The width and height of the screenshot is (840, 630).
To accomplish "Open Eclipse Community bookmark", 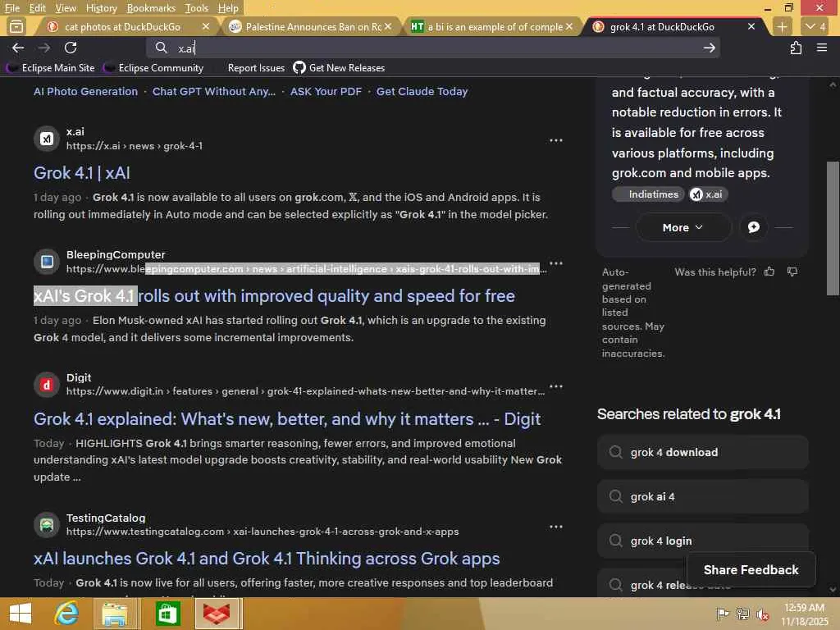I will [154, 68].
